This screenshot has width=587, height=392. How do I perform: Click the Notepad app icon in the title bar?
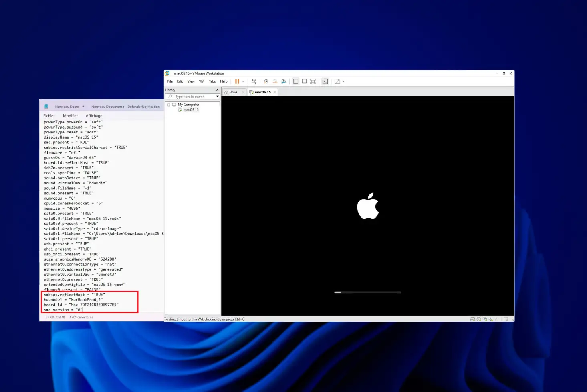[46, 107]
